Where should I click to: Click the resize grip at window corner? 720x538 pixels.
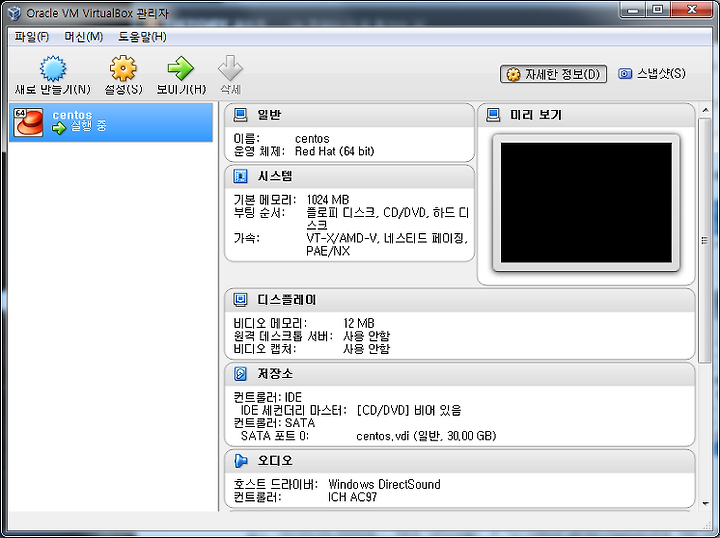click(707, 525)
